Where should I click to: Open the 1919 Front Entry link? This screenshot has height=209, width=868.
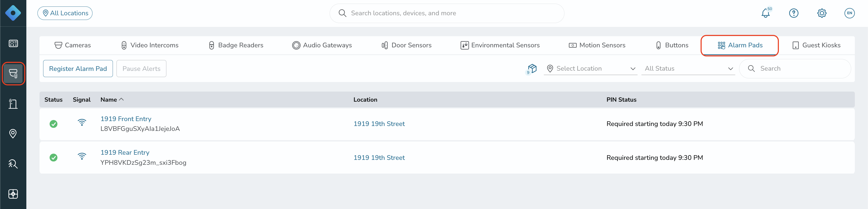coord(126,119)
